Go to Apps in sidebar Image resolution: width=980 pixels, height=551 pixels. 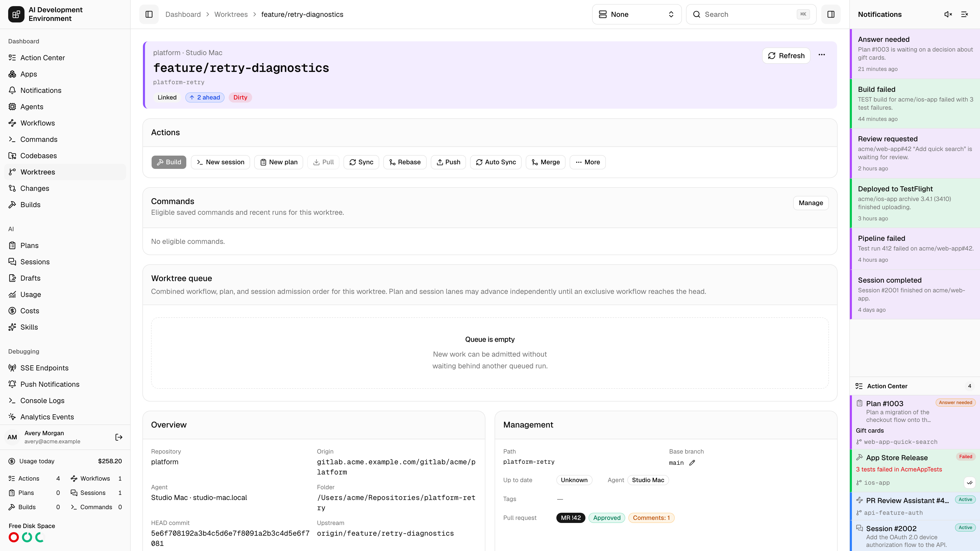[x=65, y=74]
